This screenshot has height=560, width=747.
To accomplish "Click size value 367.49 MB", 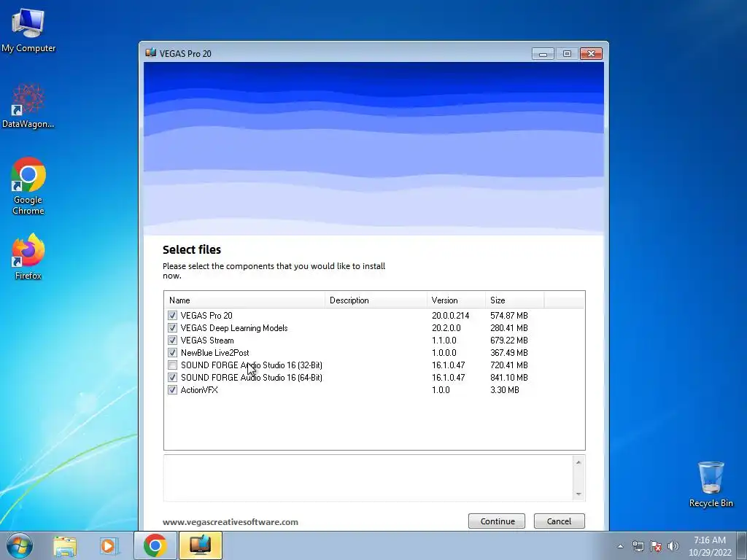I will (508, 353).
